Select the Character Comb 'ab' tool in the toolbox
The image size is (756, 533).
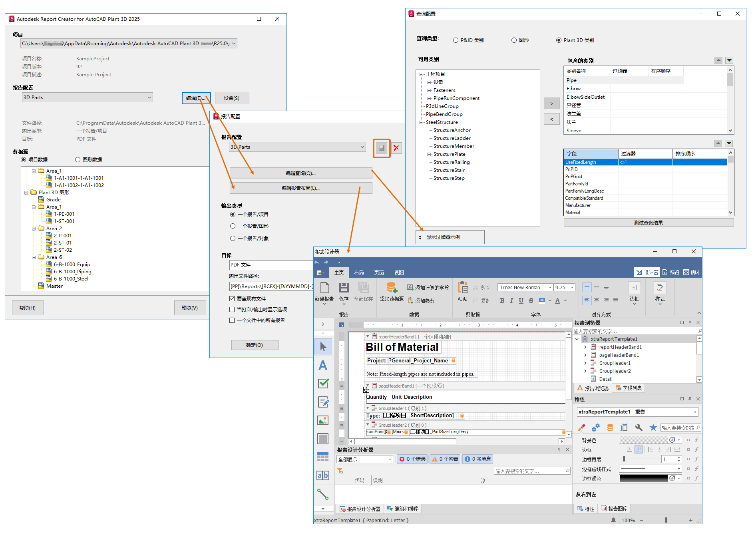click(x=323, y=475)
